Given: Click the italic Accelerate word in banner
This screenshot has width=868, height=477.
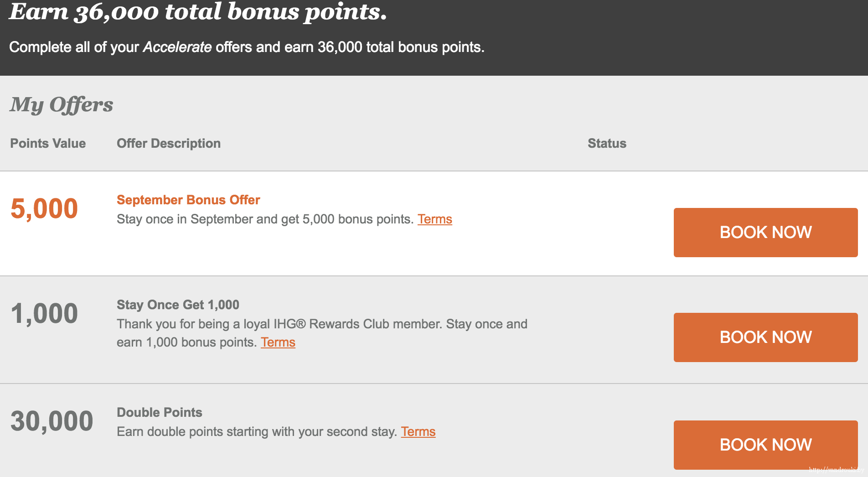Looking at the screenshot, I should click(177, 47).
